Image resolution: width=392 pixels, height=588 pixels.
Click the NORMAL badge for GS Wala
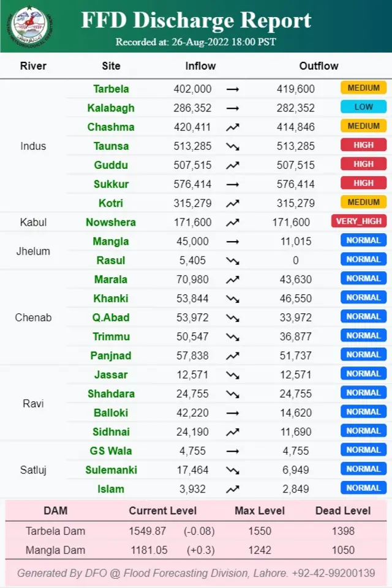tap(363, 450)
